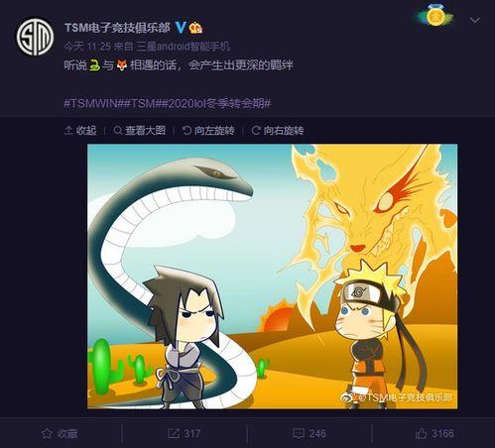
Task: Rotate image left with 向左旋转
Action: [x=208, y=131]
